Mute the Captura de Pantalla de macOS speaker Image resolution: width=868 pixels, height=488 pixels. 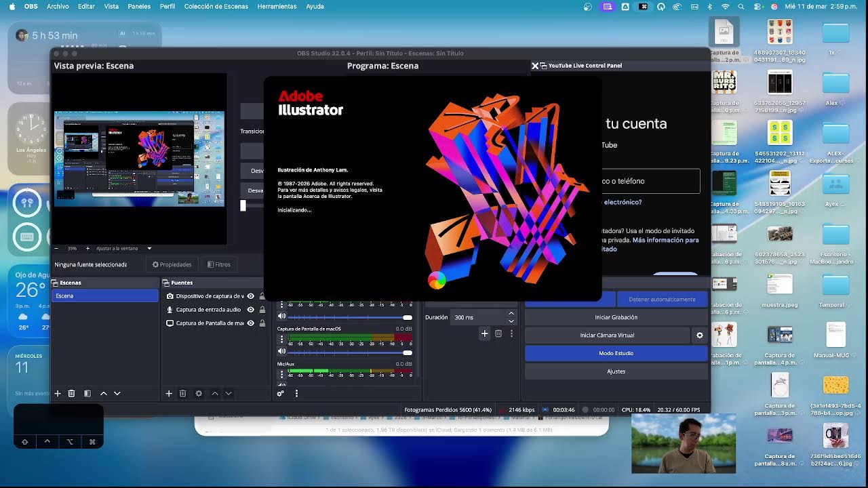coord(281,352)
